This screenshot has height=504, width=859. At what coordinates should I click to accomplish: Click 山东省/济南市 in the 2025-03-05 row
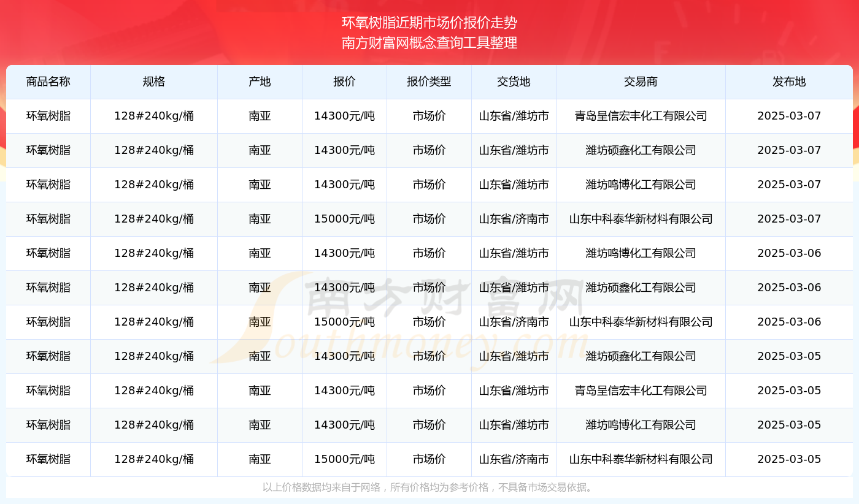[x=514, y=459]
